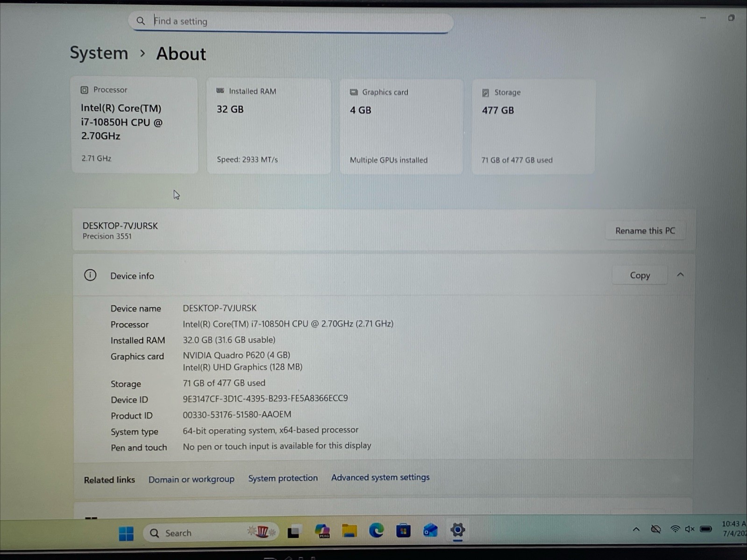This screenshot has height=560, width=747.
Task: Click the taskbar Search box
Action: pos(211,532)
